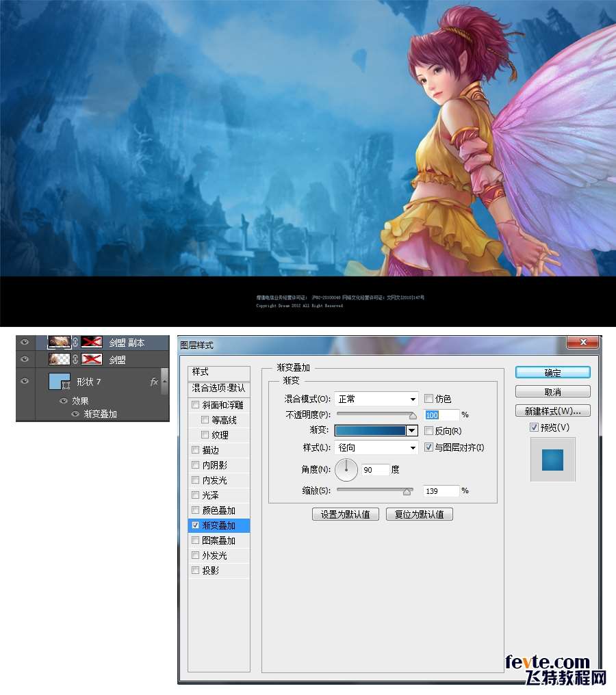Open the gradient picker dropdown arrow
This screenshot has height=695, width=616.
click(x=411, y=431)
